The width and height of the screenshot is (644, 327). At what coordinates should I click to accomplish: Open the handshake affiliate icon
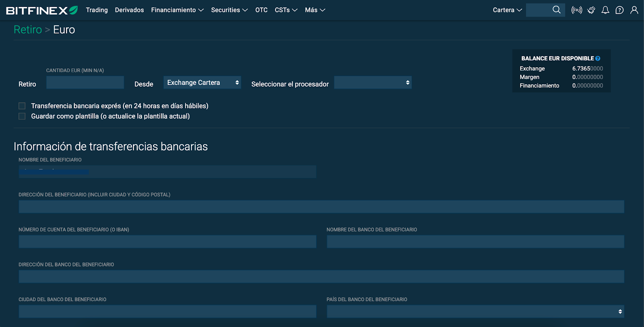(x=591, y=10)
